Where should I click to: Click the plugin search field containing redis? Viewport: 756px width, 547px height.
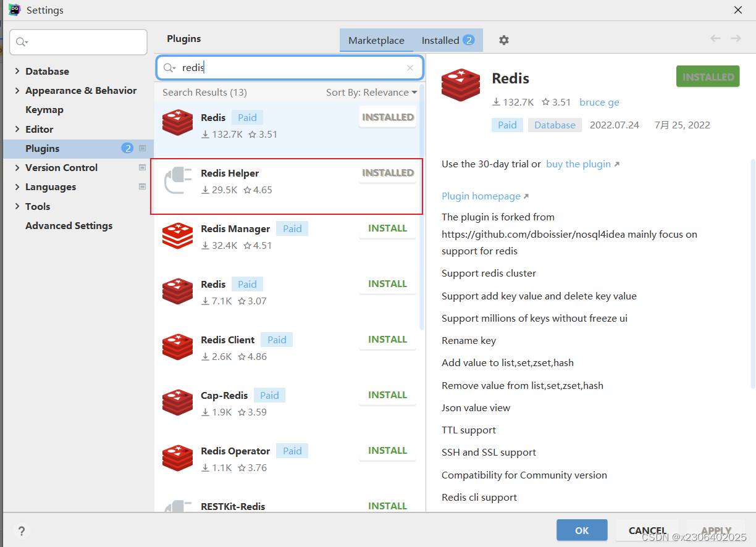click(290, 68)
